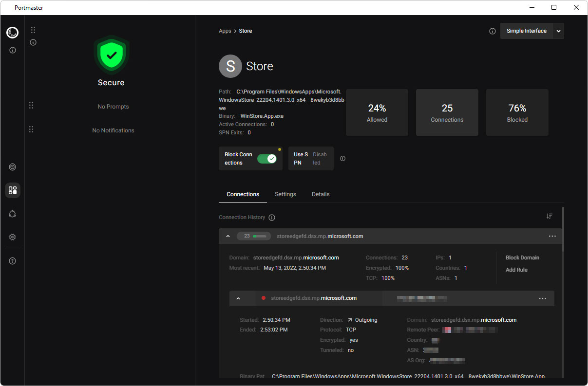Open global Settings gear in sidebar
588x386 pixels.
(x=13, y=237)
